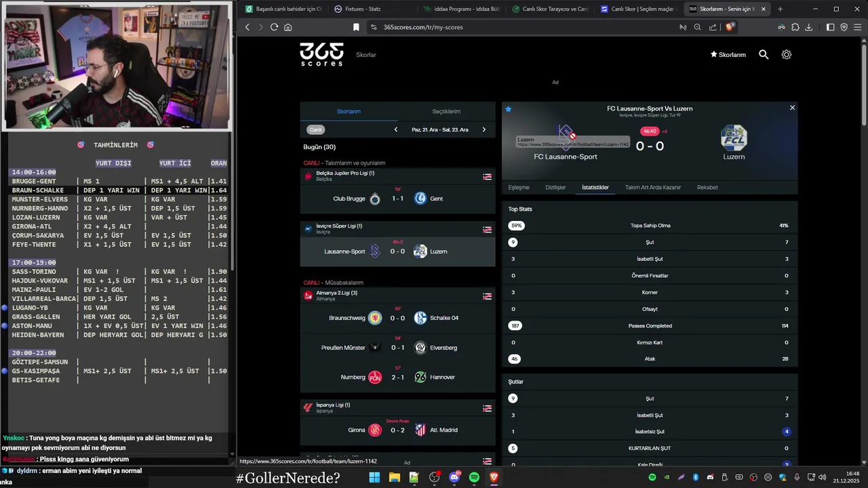Close the match details panel
Viewport: 868px width, 488px height.
pos(792,108)
